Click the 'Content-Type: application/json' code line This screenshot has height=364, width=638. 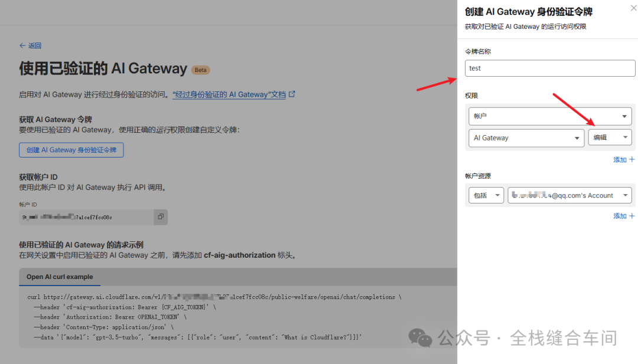tap(104, 327)
